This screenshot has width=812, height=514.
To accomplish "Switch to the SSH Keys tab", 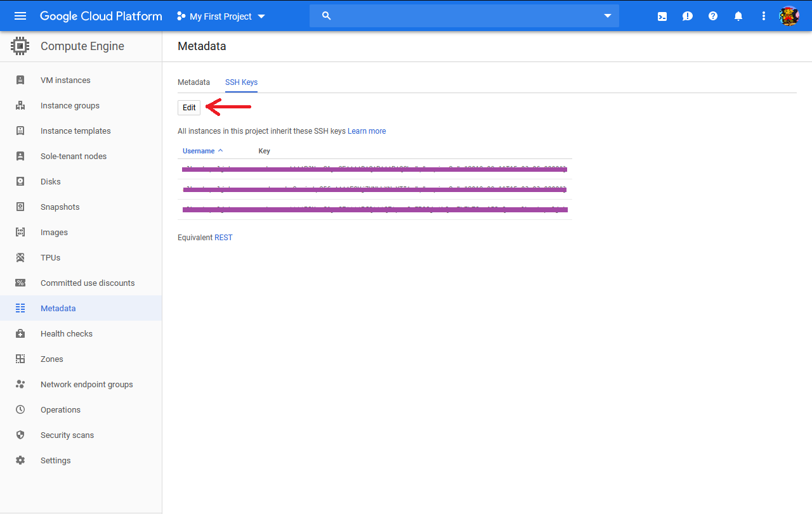I will [x=241, y=82].
